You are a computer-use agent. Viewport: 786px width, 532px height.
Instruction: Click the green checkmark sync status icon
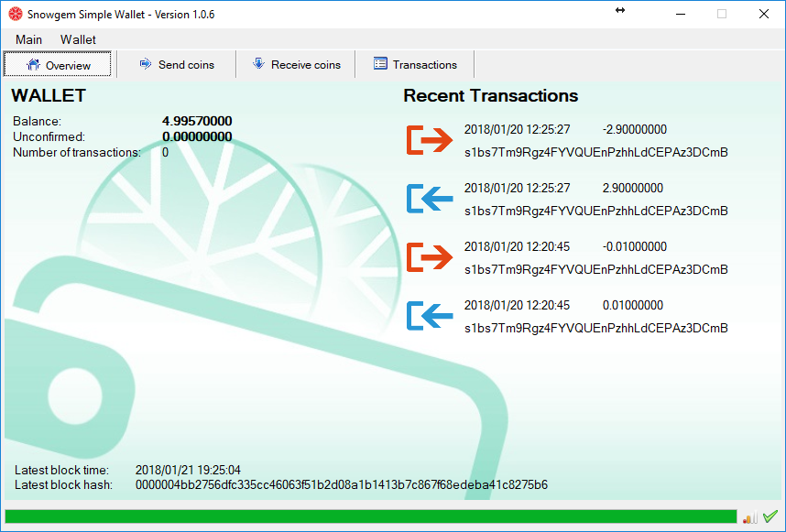pos(770,516)
